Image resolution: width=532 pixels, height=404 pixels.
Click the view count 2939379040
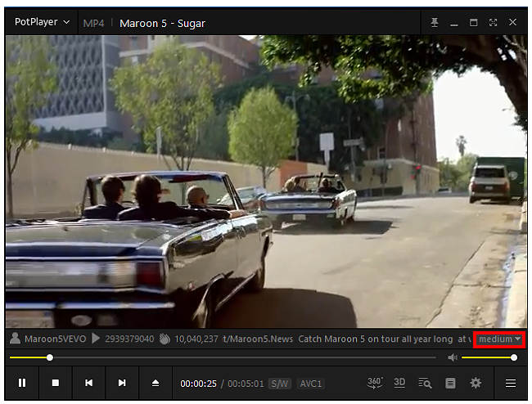[129, 339]
